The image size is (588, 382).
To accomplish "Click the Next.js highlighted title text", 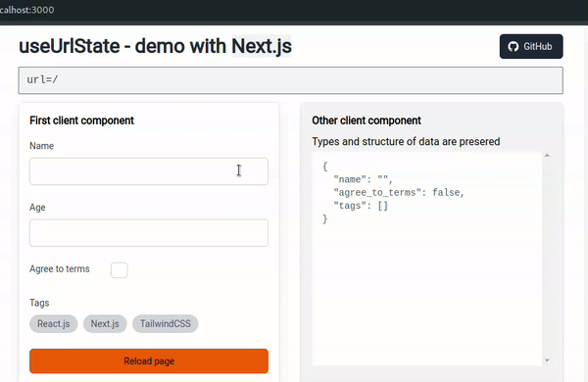I will (262, 46).
